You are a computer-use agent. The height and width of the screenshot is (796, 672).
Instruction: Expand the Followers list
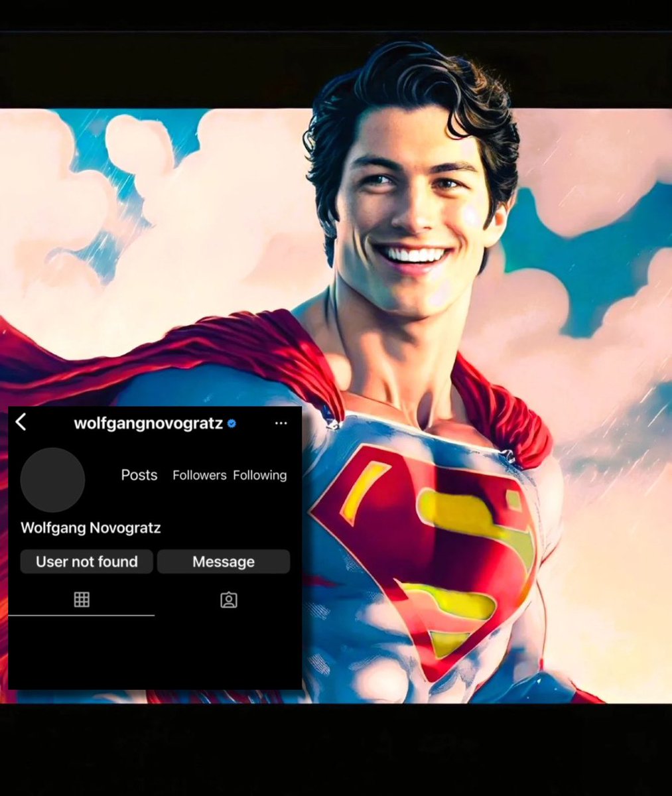pos(199,475)
